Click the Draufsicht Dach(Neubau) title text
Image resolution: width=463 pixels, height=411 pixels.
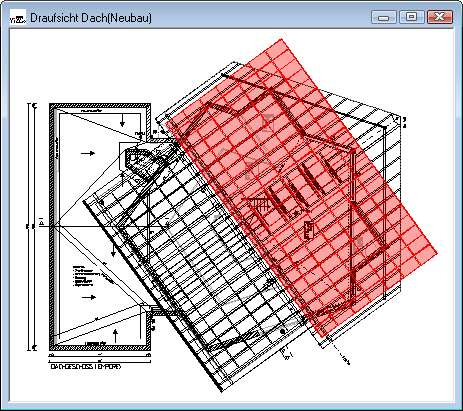click(91, 18)
